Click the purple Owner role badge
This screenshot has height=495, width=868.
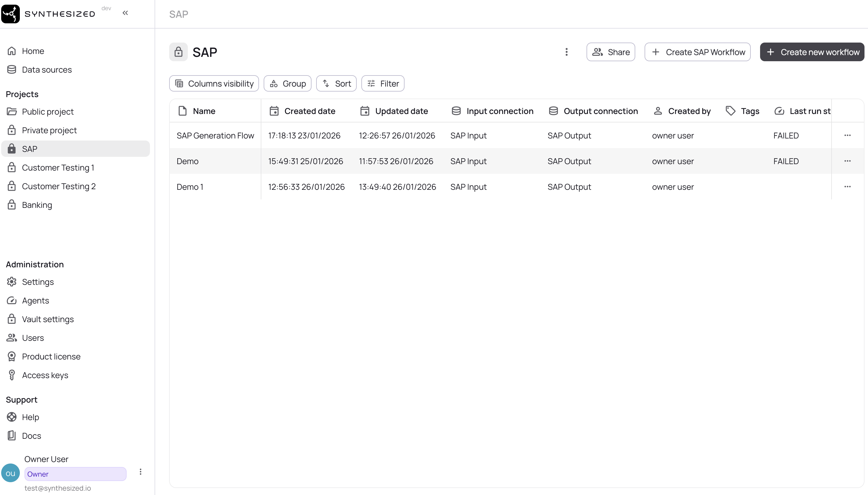click(x=75, y=474)
